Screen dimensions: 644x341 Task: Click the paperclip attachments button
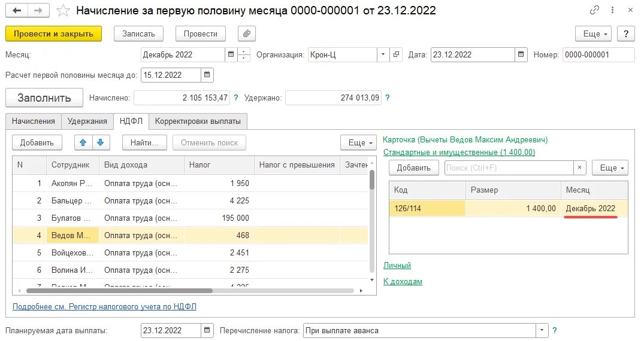click(246, 34)
